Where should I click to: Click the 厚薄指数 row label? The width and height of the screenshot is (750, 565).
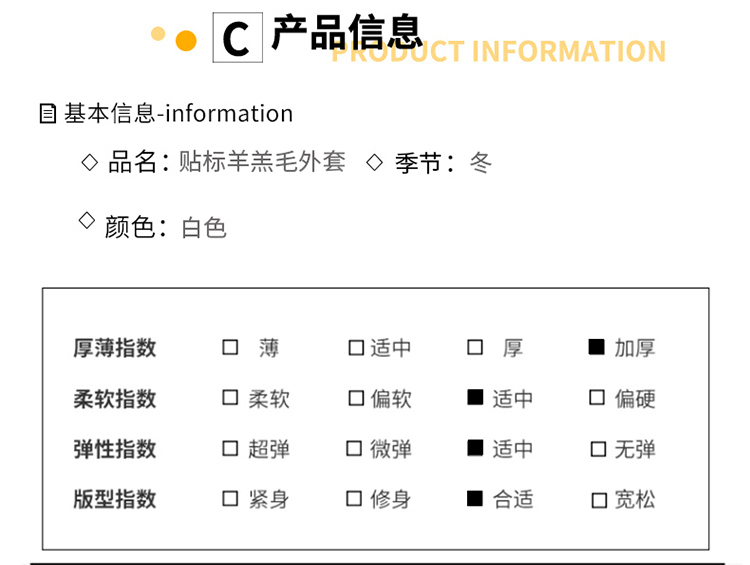coord(115,348)
